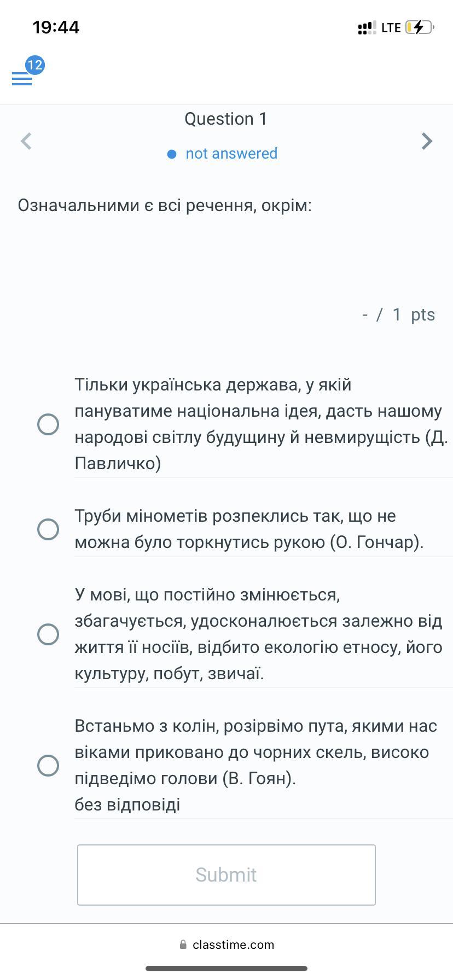Tap the 19:44 clock in status bar
This screenshot has height=980, width=453.
(56, 27)
